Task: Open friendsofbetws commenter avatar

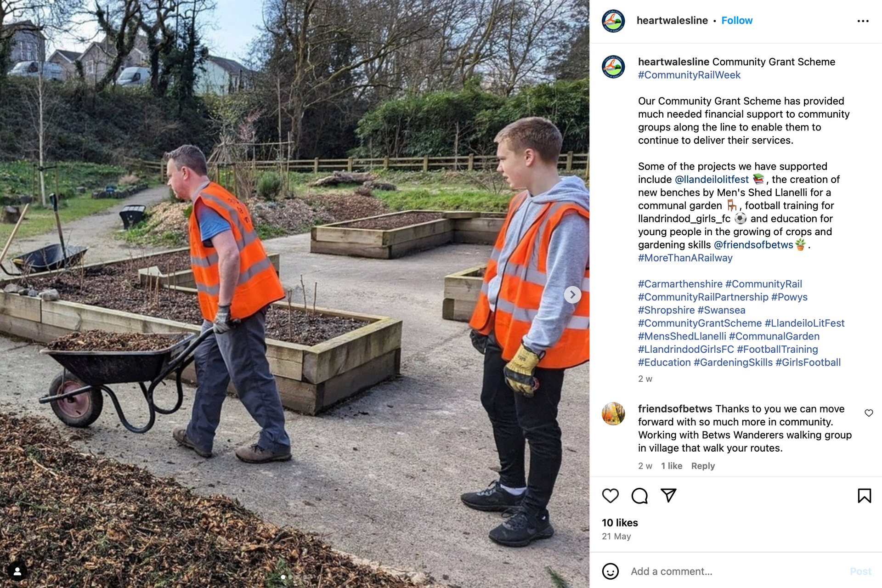Action: [x=613, y=413]
